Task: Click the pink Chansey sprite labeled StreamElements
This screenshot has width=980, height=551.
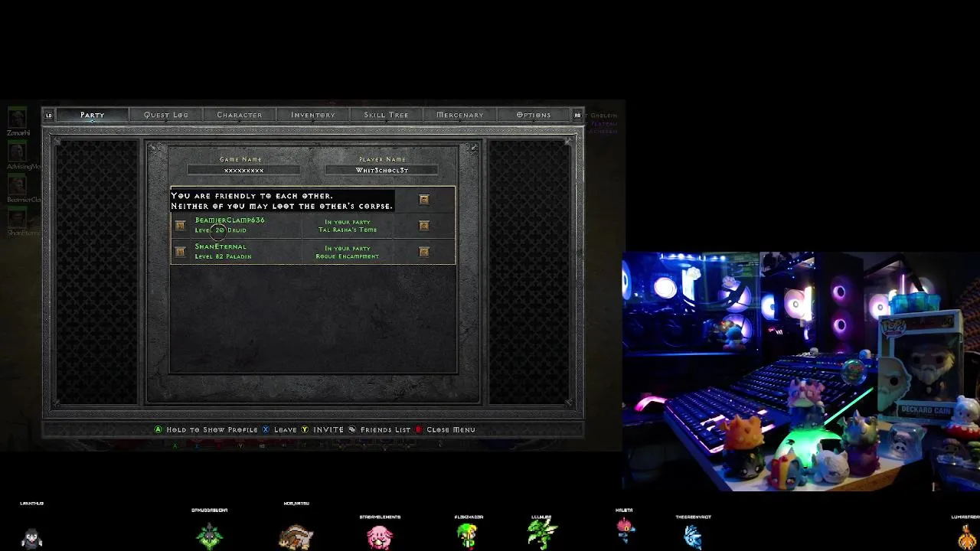Action: (380, 536)
